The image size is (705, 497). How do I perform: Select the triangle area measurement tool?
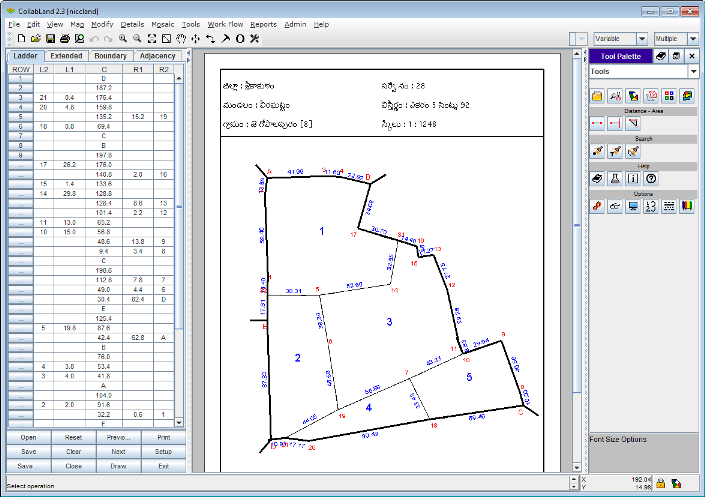click(633, 123)
